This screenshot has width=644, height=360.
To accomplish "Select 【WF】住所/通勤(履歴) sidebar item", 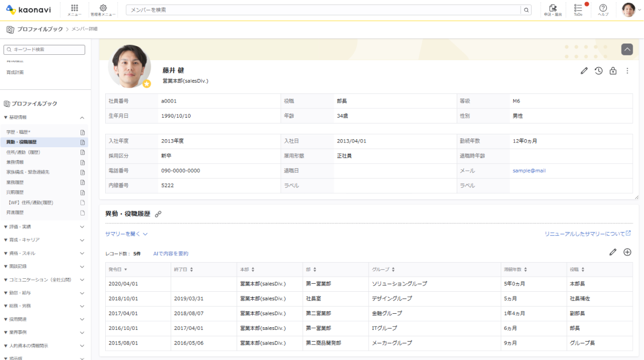I will pos(31,203).
